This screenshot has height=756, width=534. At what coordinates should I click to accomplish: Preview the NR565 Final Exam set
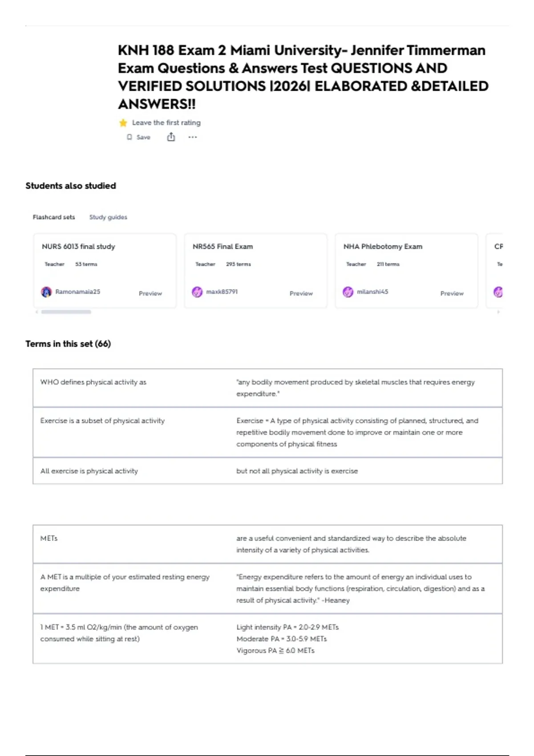(301, 294)
